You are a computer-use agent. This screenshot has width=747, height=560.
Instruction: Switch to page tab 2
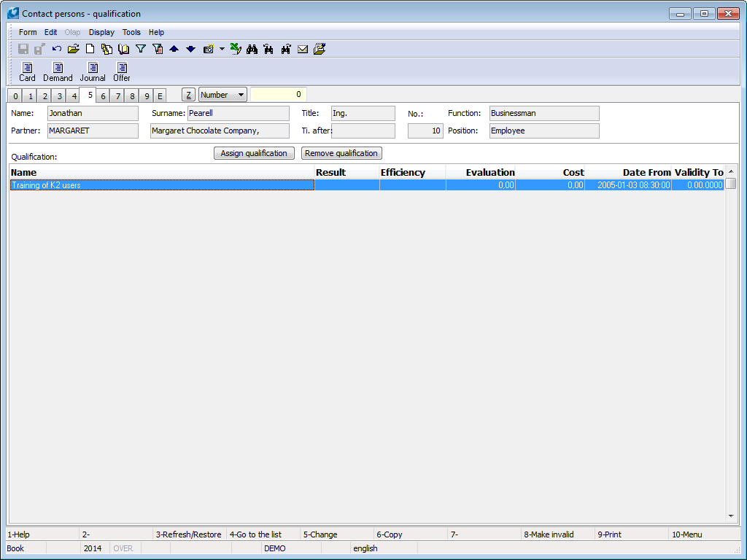pos(44,96)
